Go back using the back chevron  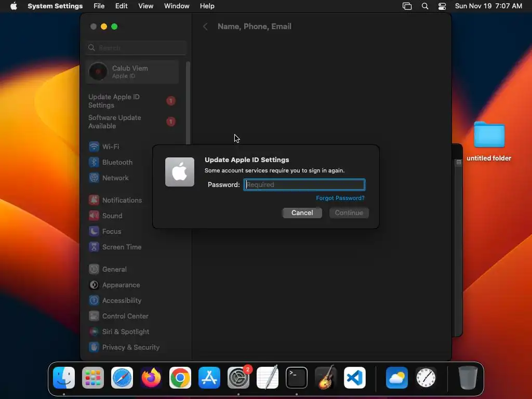pos(205,26)
